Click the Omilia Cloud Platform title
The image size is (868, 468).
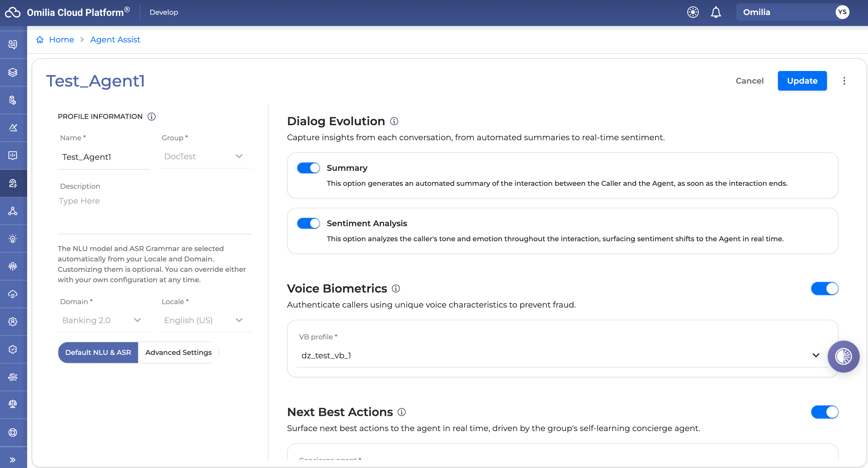(78, 12)
